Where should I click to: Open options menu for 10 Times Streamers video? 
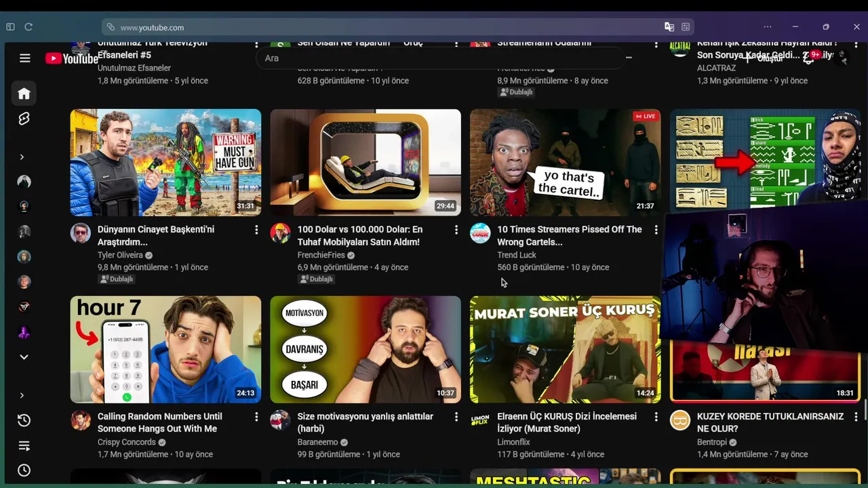656,230
